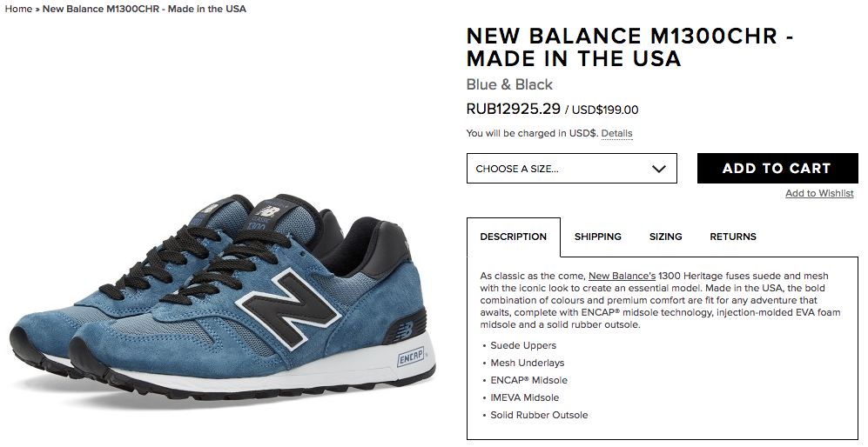This screenshot has width=868, height=447.
Task: Click the NB heel logo on sneaker
Action: click(x=410, y=330)
